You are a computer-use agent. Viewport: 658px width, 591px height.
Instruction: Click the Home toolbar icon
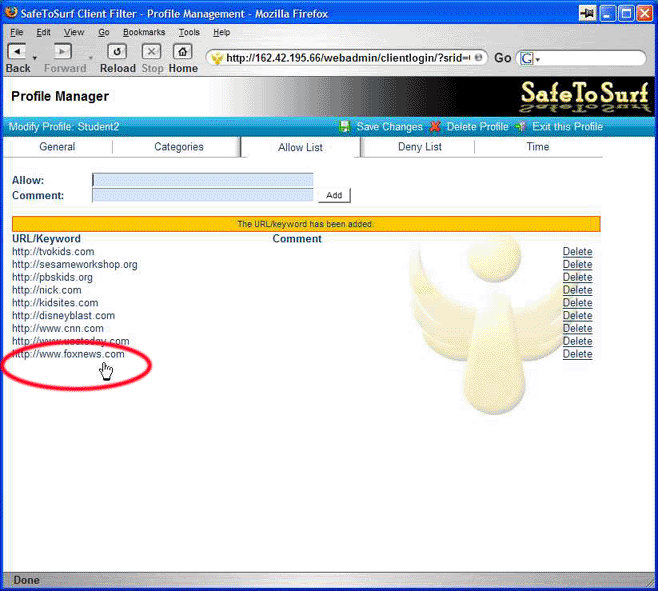pyautogui.click(x=183, y=51)
